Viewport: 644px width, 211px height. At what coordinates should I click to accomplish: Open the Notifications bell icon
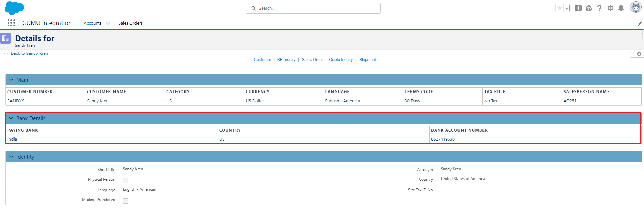[x=621, y=8]
